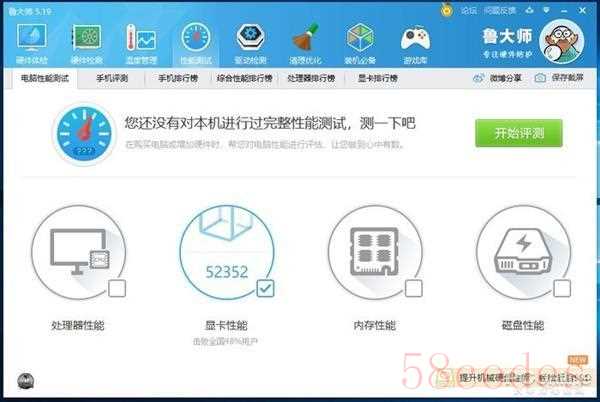The width and height of the screenshot is (600, 402).
Task: Switch to the 电脑性能测试 tab
Action: [x=45, y=78]
